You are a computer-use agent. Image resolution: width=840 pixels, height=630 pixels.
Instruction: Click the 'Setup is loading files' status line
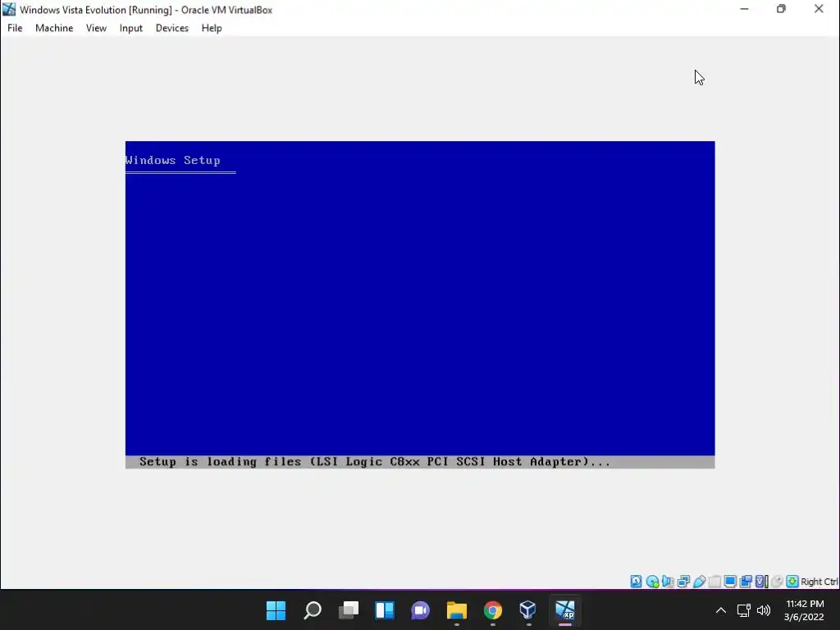(x=374, y=462)
